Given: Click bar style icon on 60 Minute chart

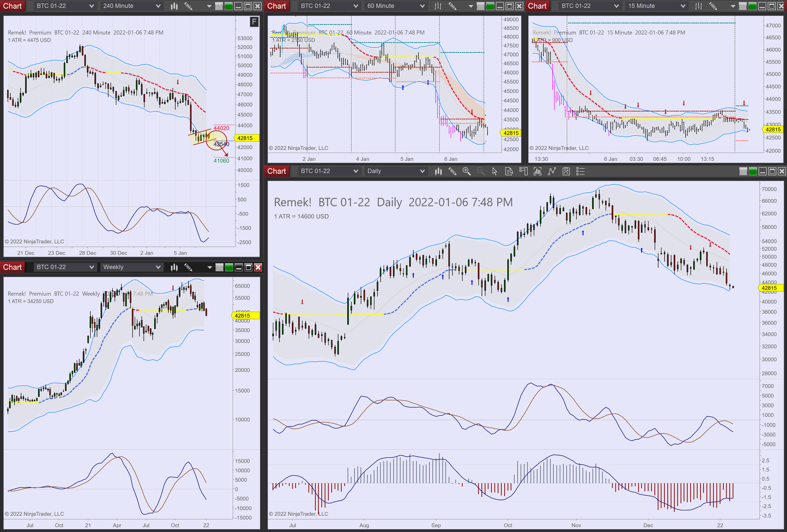Looking at the screenshot, I should (438, 6).
